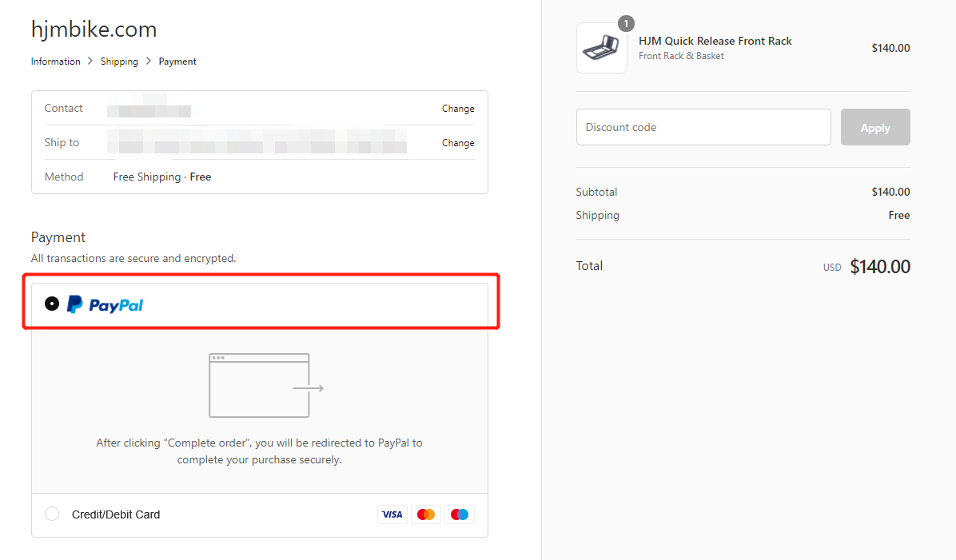Click the Subtotal label
The width and height of the screenshot is (956, 560).
click(x=596, y=192)
